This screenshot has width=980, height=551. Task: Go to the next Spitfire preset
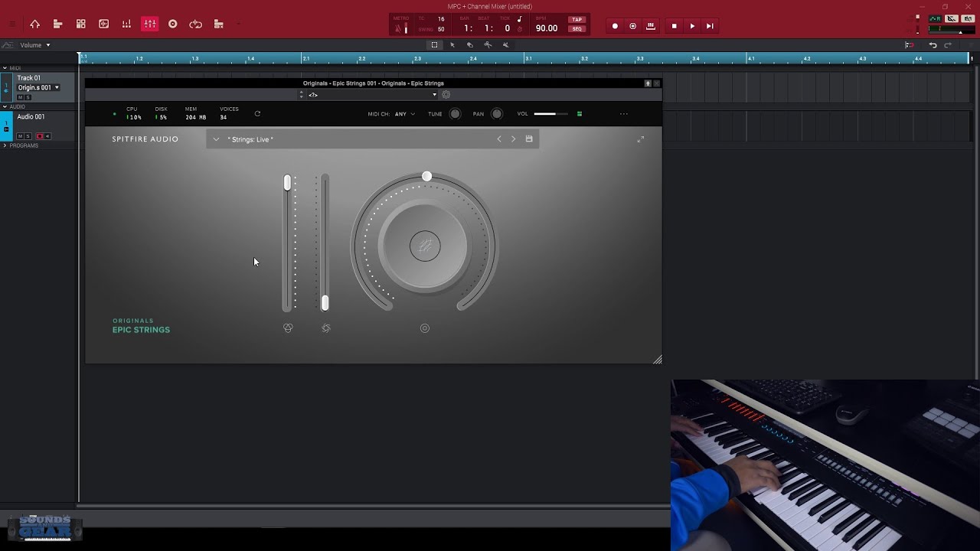click(514, 139)
